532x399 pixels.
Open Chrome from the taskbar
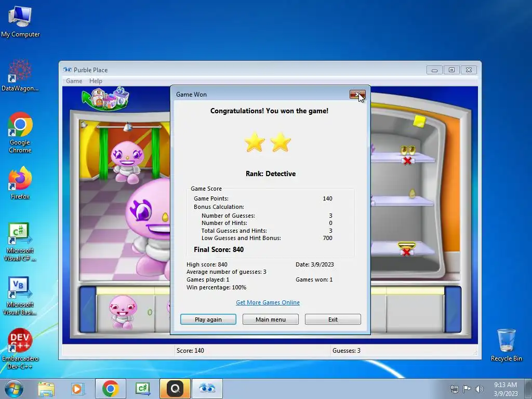click(x=110, y=389)
